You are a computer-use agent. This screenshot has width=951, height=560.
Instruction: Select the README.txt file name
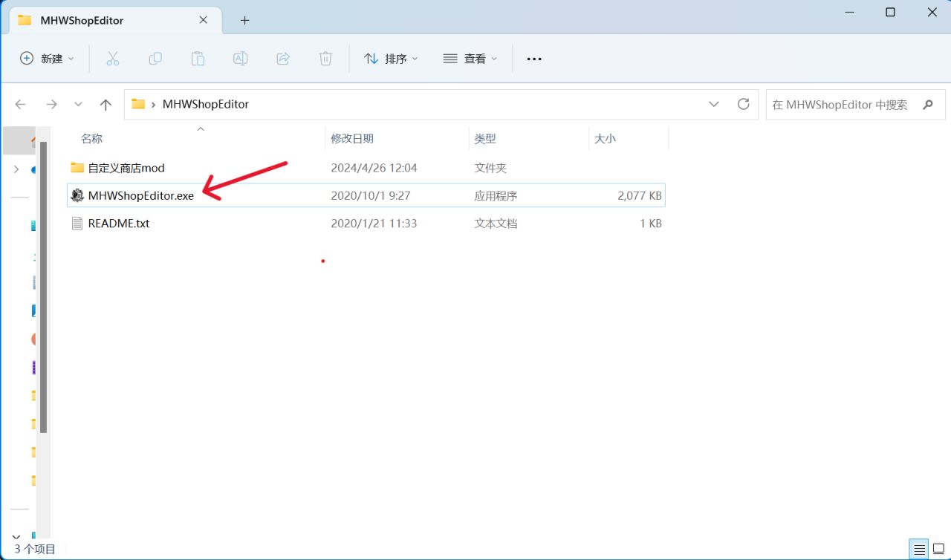119,223
